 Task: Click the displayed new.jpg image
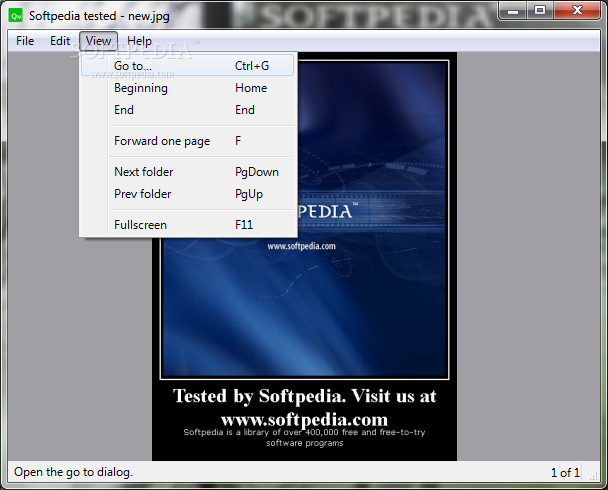click(x=304, y=257)
